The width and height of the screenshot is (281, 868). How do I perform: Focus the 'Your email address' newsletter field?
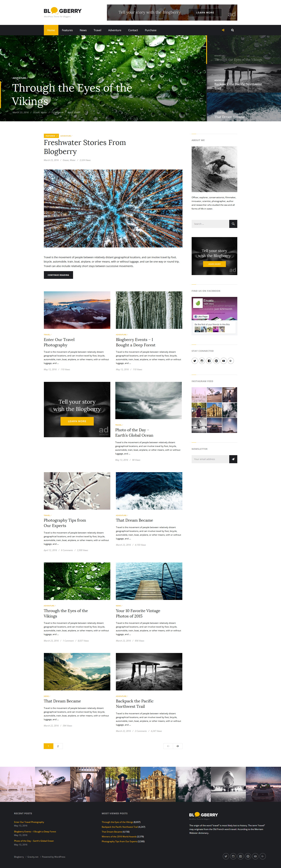coord(211,459)
